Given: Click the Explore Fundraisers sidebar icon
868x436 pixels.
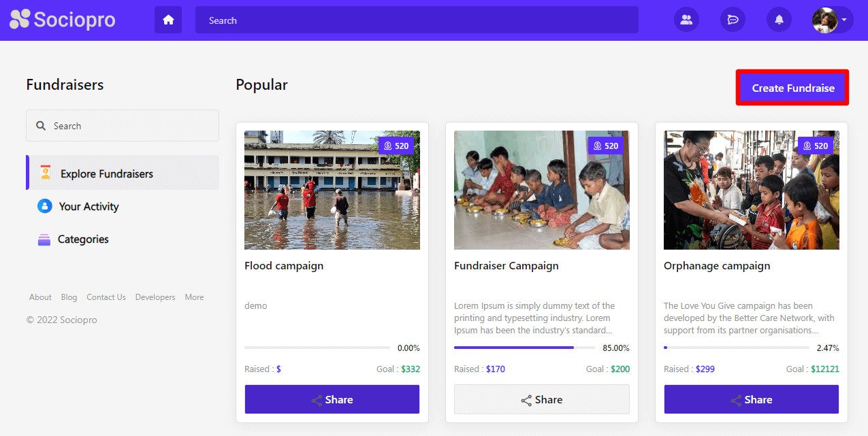Looking at the screenshot, I should coord(45,173).
